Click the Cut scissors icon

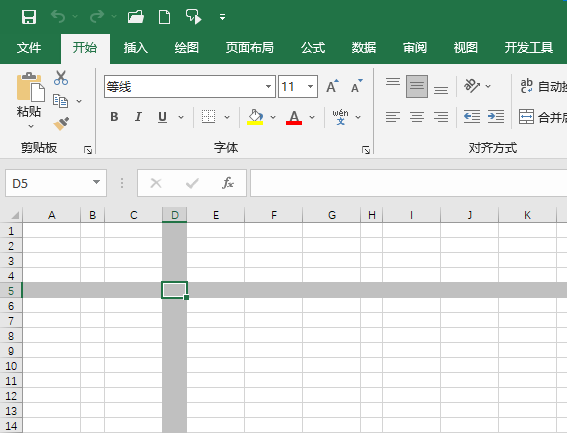pyautogui.click(x=61, y=78)
